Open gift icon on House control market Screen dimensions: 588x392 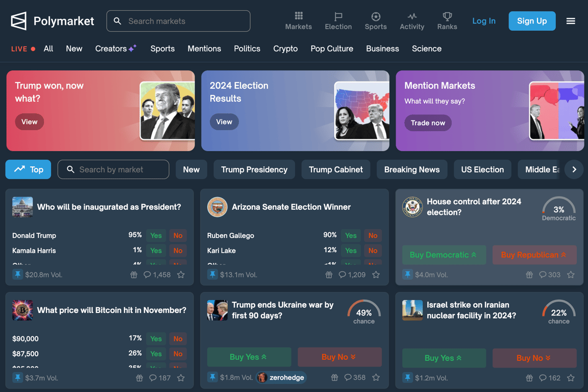click(529, 275)
